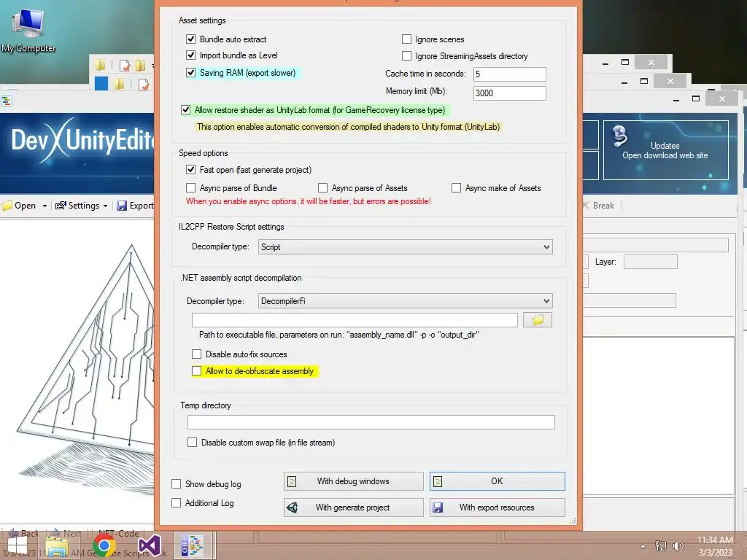The width and height of the screenshot is (747, 560).
Task: Click With generate project button
Action: click(x=354, y=507)
